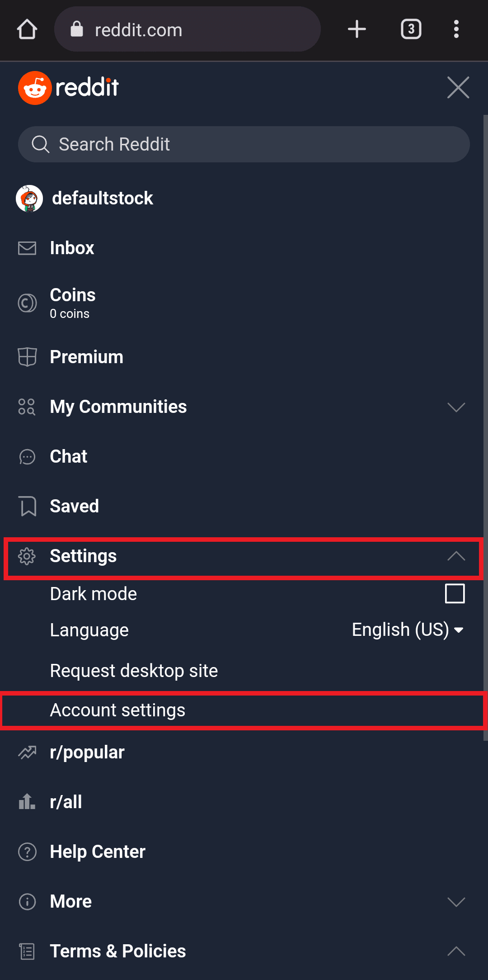Tap the browser home icon
The image size is (488, 980).
click(27, 29)
